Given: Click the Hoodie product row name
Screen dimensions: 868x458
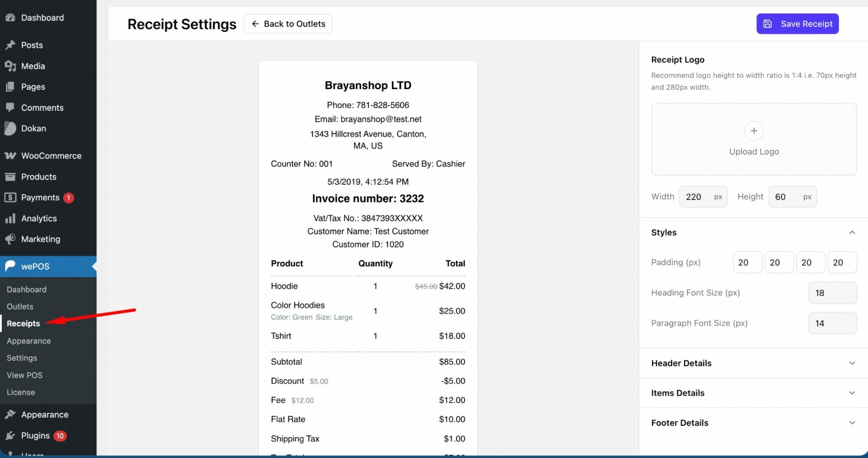Looking at the screenshot, I should [284, 286].
